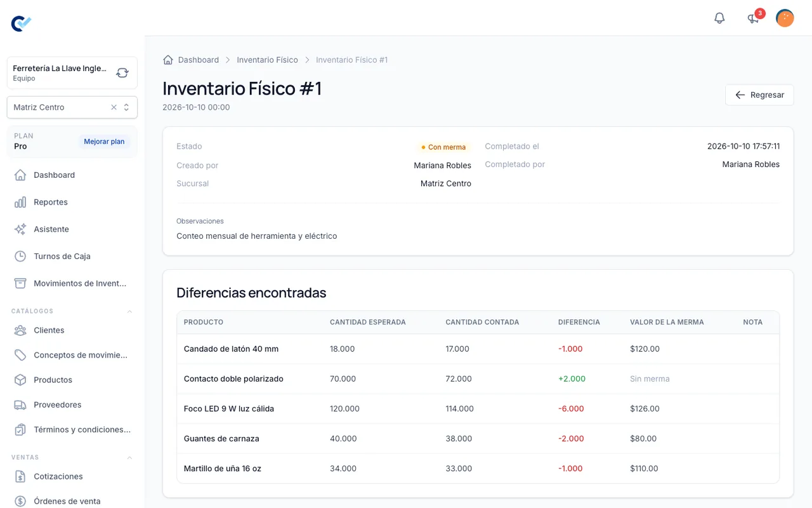This screenshot has height=508, width=812.
Task: Follow the Dashboard breadcrumb link
Action: click(x=199, y=60)
